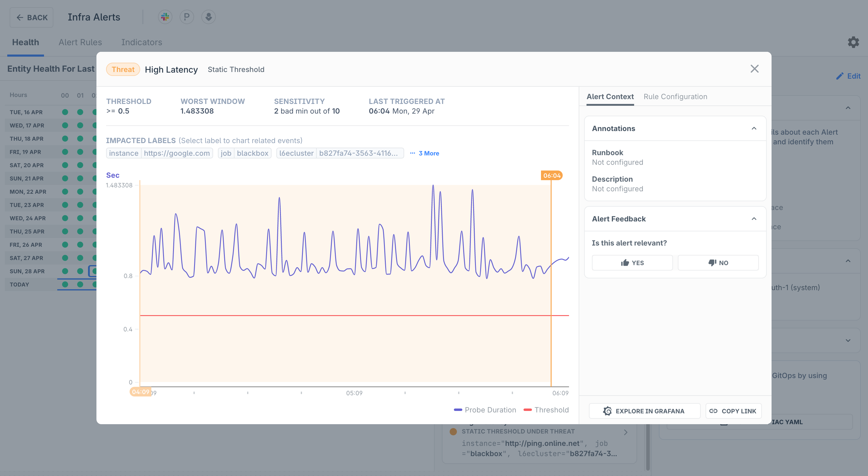Screen dimensions: 868x476
Task: Click the PagerDuty P icon
Action: click(x=187, y=17)
